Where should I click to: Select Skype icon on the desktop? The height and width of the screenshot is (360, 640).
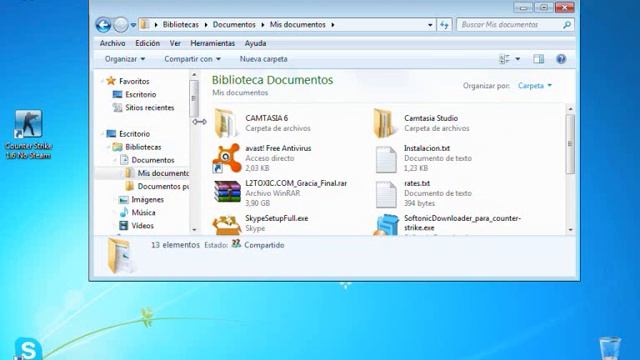point(28,349)
